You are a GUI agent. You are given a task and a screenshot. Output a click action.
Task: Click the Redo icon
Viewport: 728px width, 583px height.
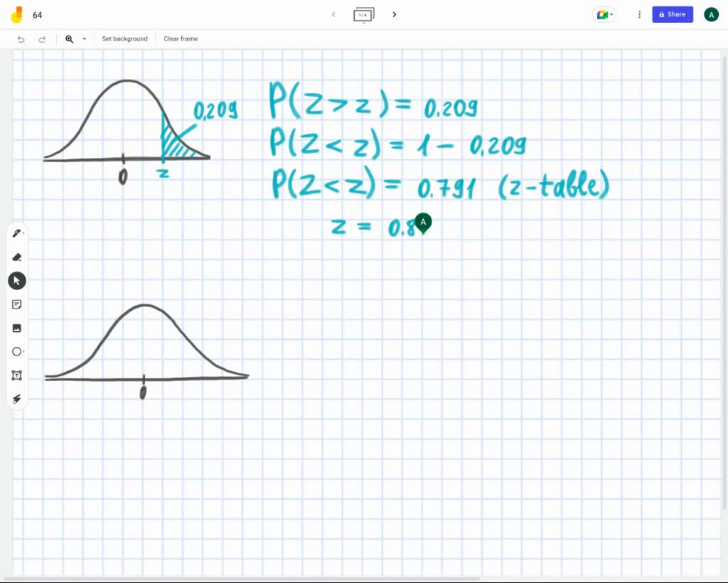[42, 39]
